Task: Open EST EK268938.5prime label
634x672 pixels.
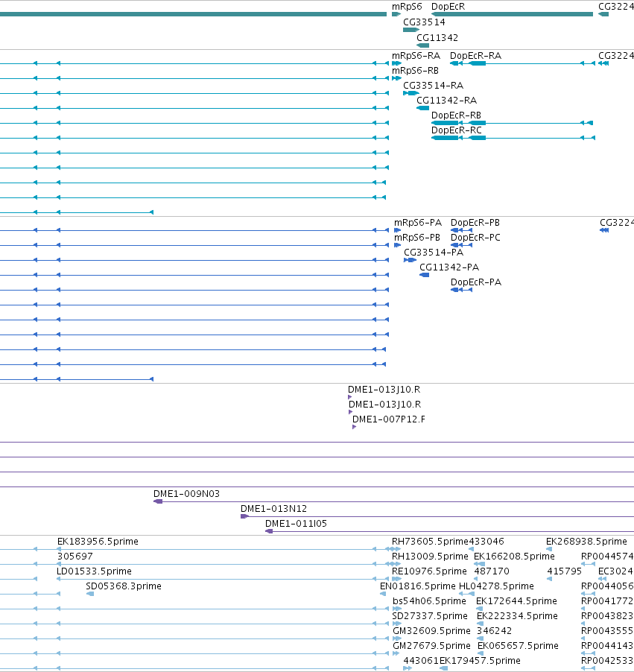Action: (586, 542)
